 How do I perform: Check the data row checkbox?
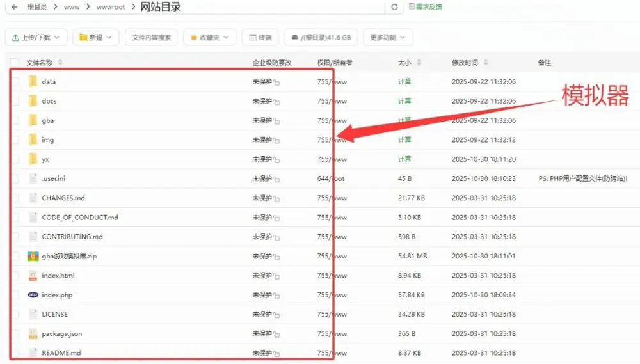click(15, 82)
